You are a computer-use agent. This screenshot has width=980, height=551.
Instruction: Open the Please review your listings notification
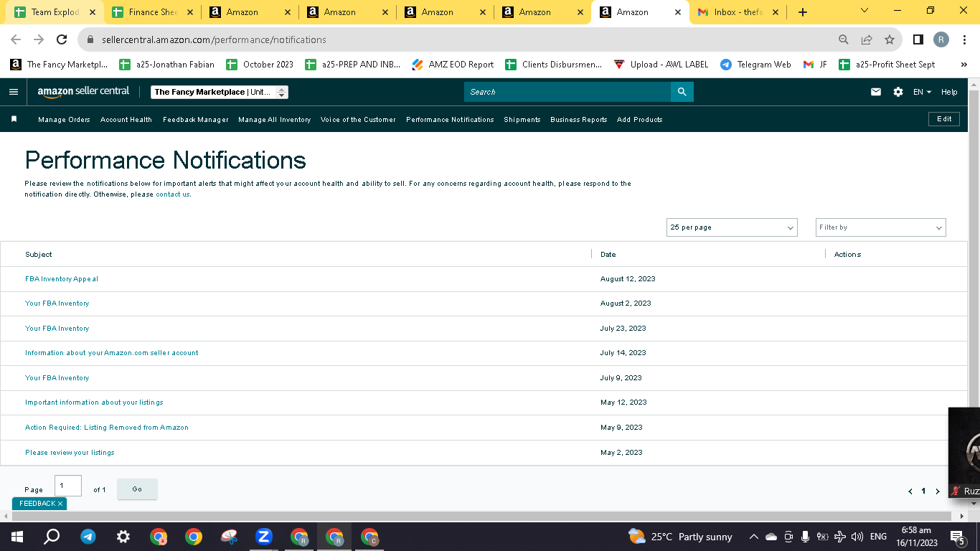[70, 453]
